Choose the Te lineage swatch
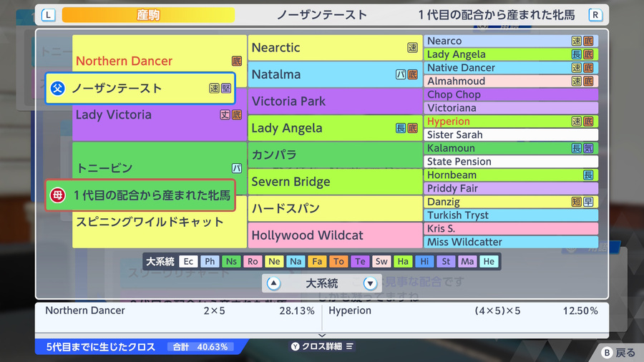The image size is (644, 362). 360,261
